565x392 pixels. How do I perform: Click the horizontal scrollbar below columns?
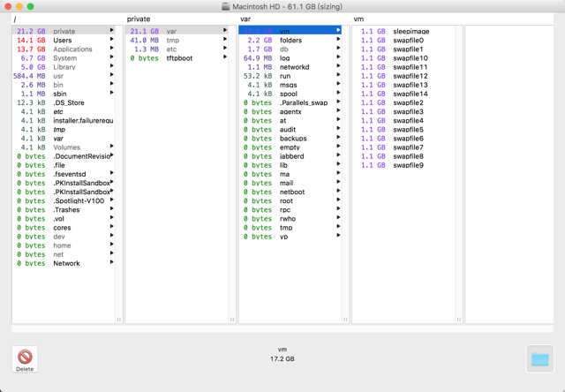click(282, 329)
